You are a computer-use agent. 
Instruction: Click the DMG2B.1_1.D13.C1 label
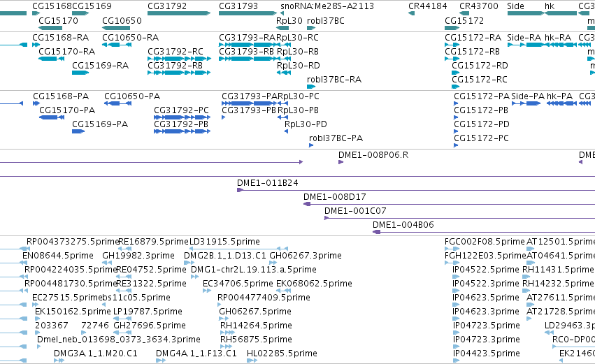(x=225, y=256)
